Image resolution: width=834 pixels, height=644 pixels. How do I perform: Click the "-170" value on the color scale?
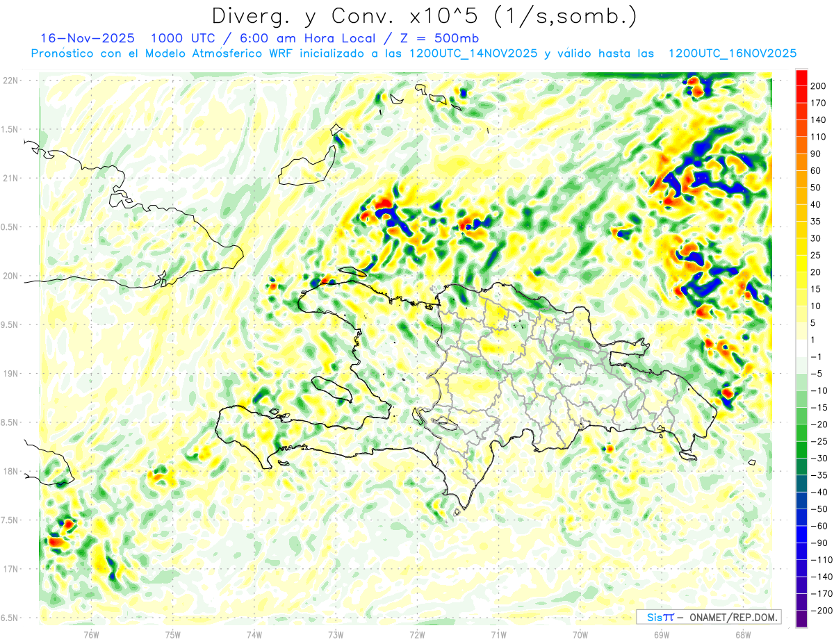(822, 594)
